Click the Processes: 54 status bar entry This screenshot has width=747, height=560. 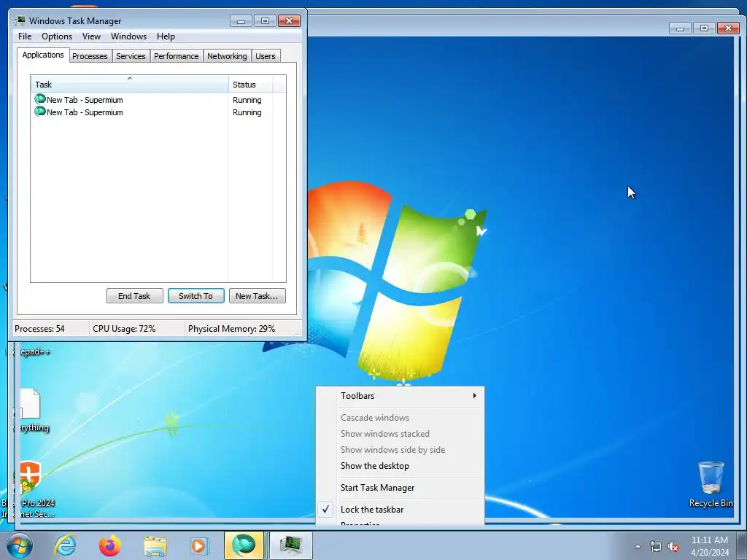click(39, 329)
